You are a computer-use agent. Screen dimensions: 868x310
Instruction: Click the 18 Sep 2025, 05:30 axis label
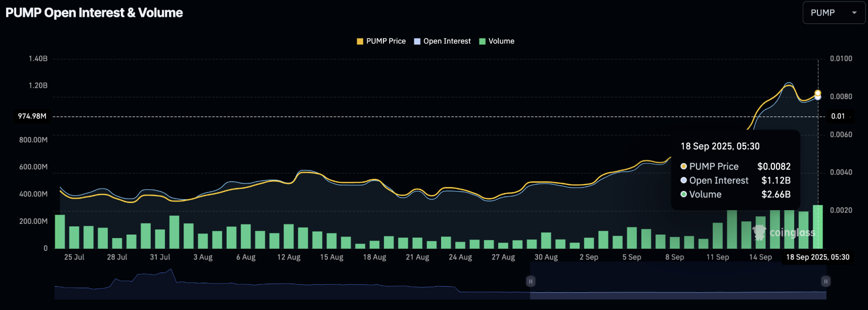817,257
